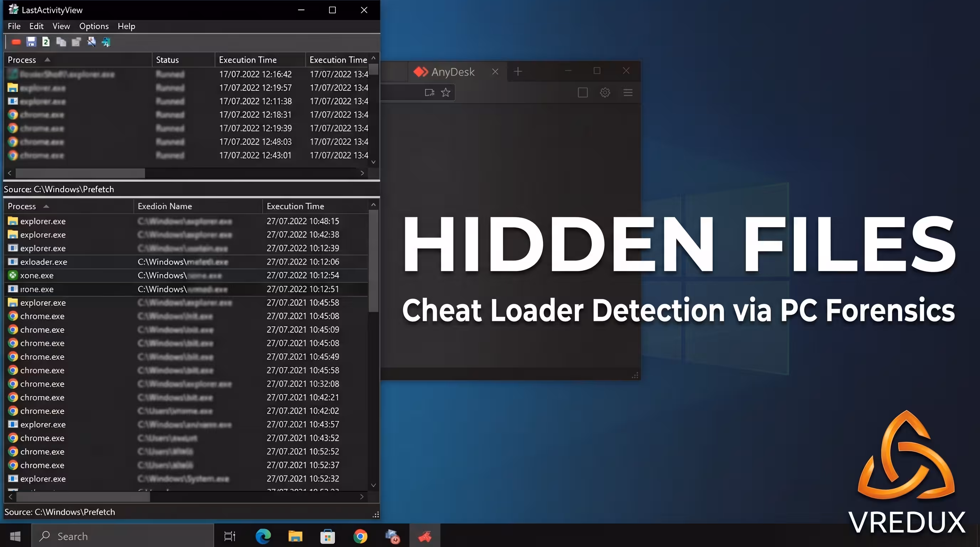
Task: Select upper row with time 17/07.2022 12:11:38
Action: click(x=186, y=101)
